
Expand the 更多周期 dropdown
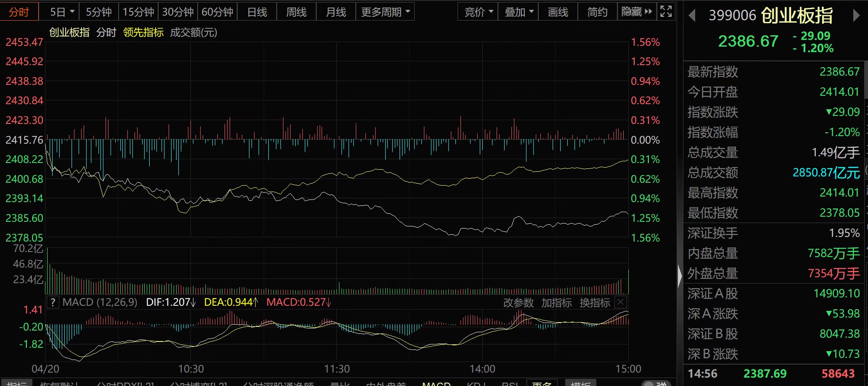click(x=385, y=12)
